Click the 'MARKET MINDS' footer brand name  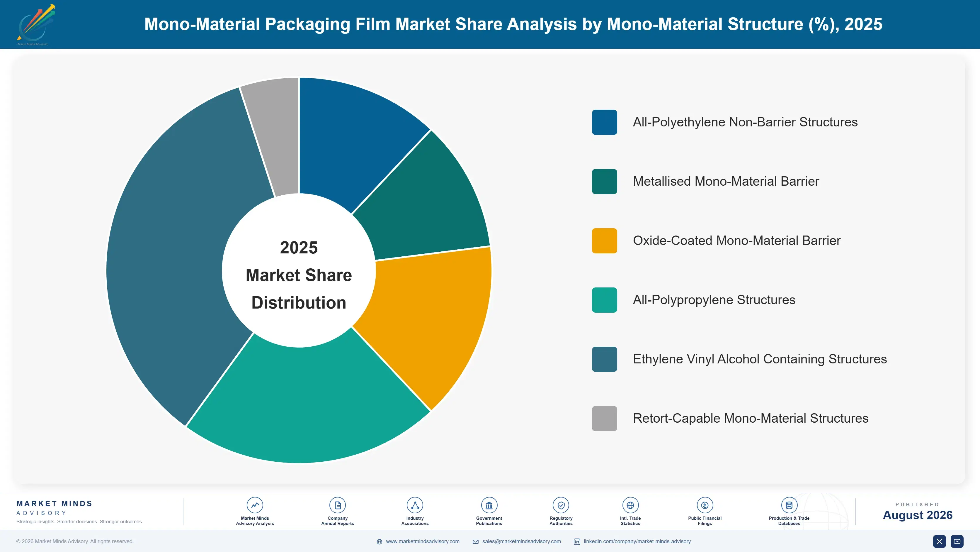coord(55,504)
